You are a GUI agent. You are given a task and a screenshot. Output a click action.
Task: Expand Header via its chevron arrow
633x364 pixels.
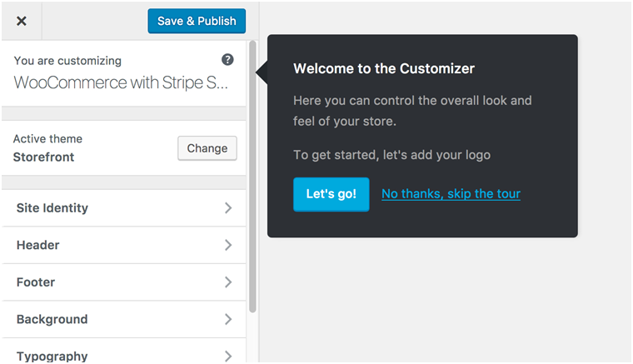[x=228, y=245]
